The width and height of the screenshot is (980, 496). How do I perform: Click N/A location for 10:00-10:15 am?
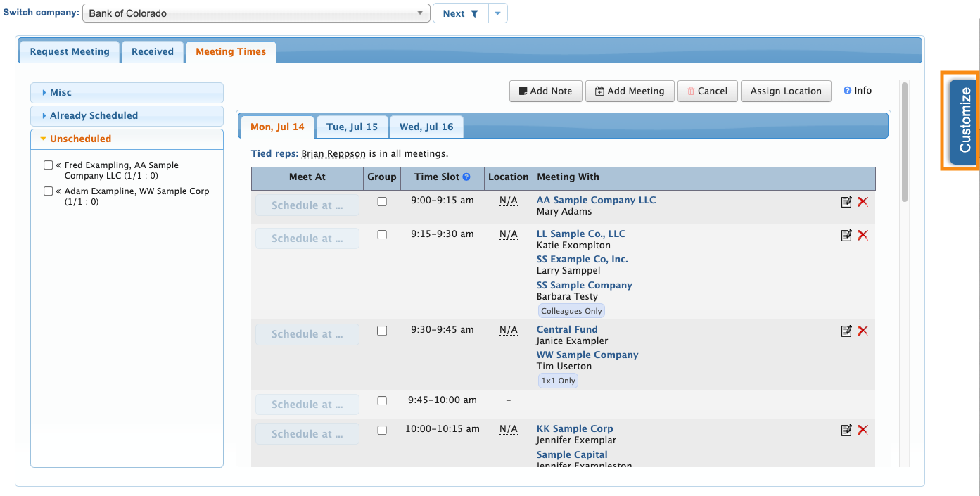[509, 429]
